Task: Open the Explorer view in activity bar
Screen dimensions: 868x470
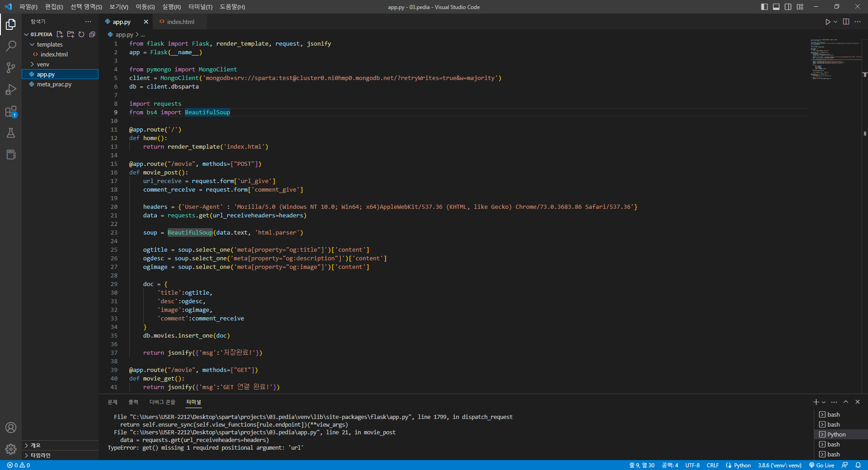Action: pyautogui.click(x=11, y=24)
